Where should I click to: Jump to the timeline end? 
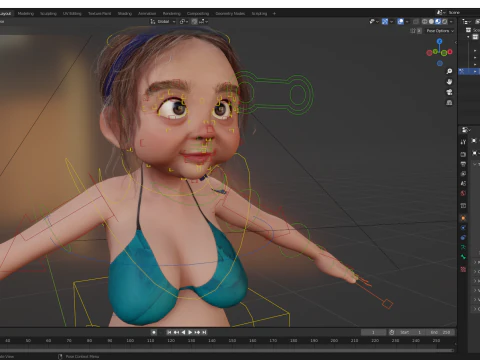tap(204, 332)
